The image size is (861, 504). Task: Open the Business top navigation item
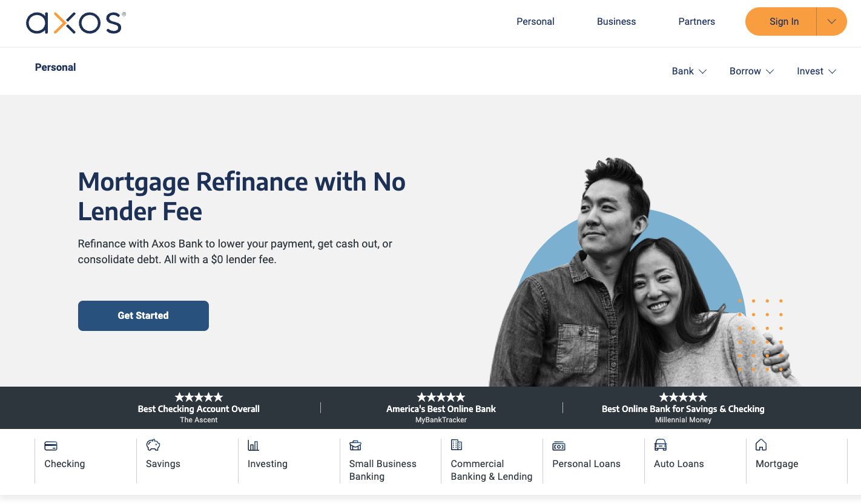pyautogui.click(x=616, y=22)
